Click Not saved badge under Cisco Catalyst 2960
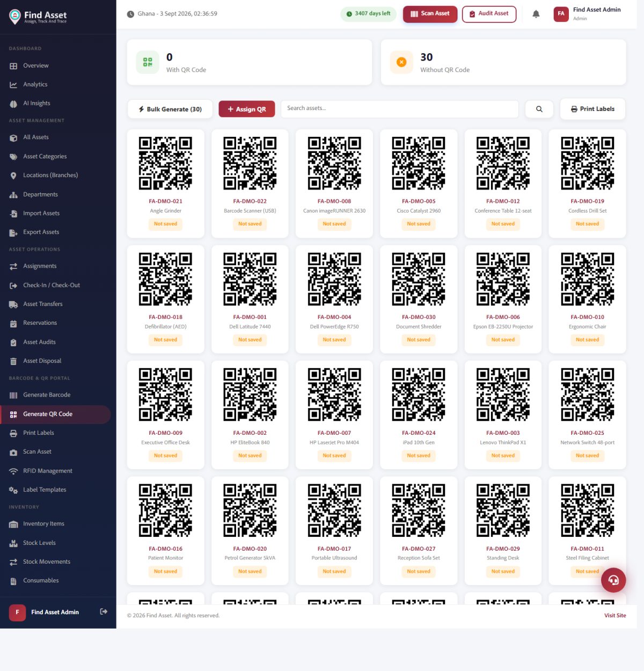Image resolution: width=644 pixels, height=671 pixels. coord(419,224)
